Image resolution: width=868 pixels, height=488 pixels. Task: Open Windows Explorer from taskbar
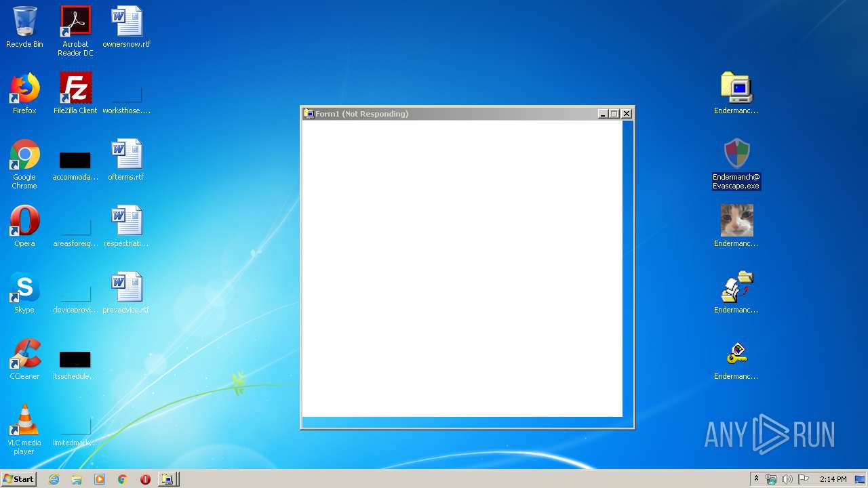[x=77, y=479]
